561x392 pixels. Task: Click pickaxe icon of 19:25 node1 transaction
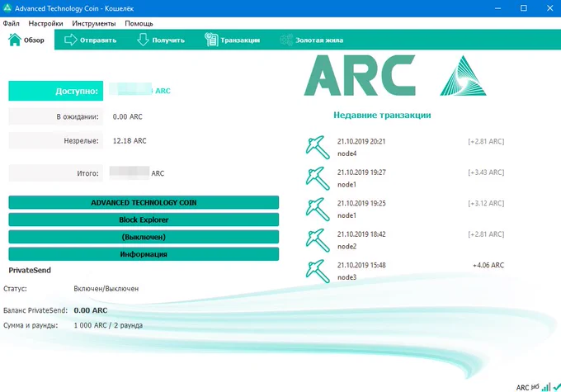(x=318, y=209)
